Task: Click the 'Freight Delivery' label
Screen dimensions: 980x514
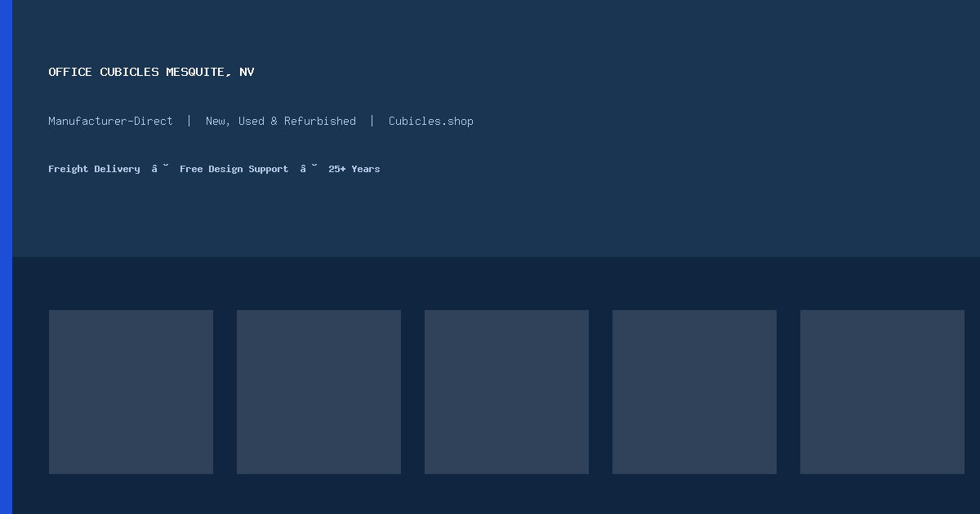Action: click(x=94, y=169)
